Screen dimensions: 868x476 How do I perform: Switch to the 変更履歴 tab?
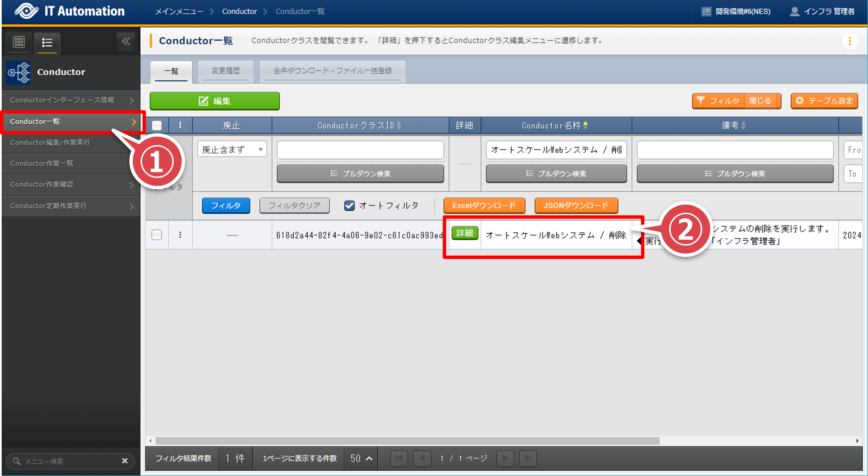point(226,71)
